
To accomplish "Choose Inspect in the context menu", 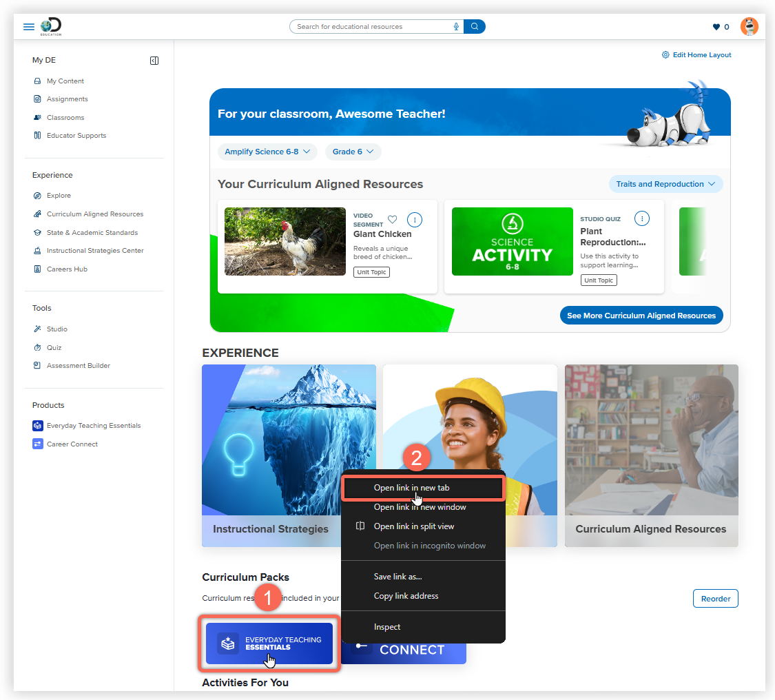I will click(x=387, y=627).
